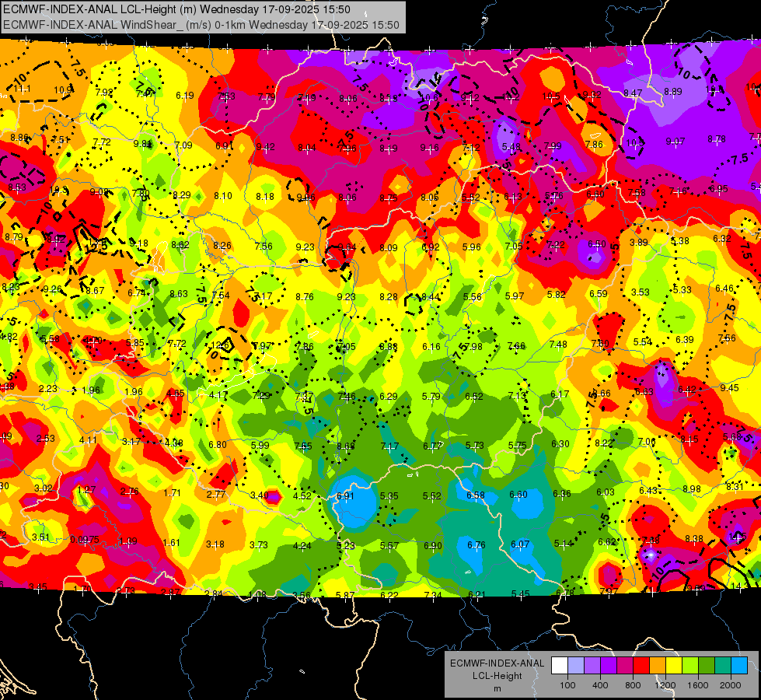This screenshot has width=761, height=700.
Task: Click the legend label 100
Action: click(x=567, y=685)
